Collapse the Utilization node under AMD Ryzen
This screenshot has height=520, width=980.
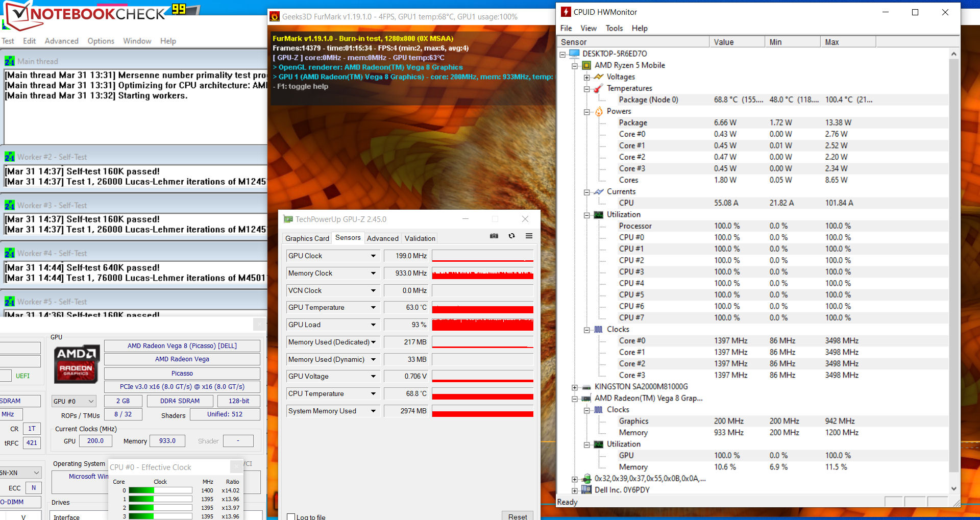587,215
